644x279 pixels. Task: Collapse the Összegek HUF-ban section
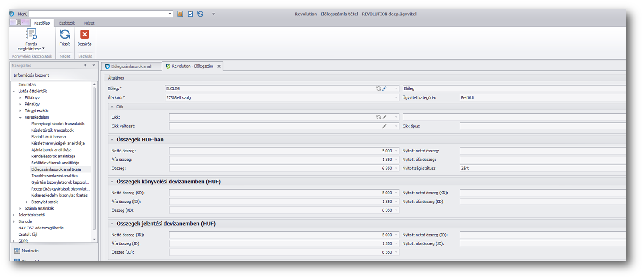(x=112, y=140)
